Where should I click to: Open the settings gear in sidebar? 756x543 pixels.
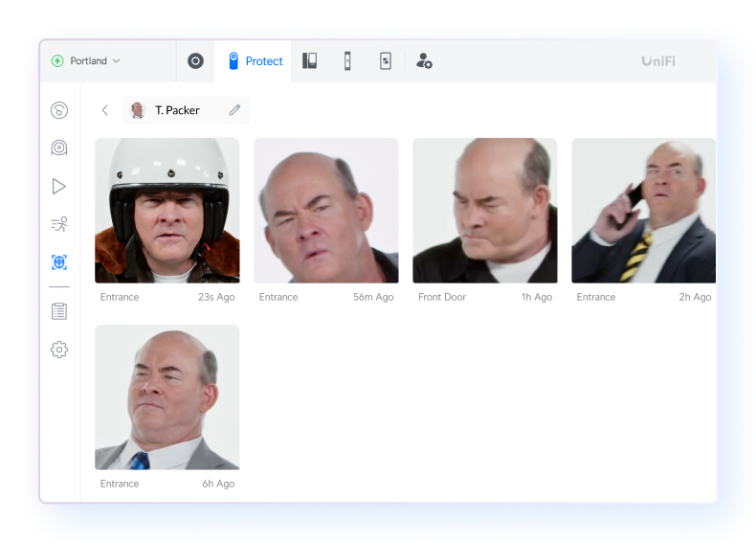click(59, 350)
